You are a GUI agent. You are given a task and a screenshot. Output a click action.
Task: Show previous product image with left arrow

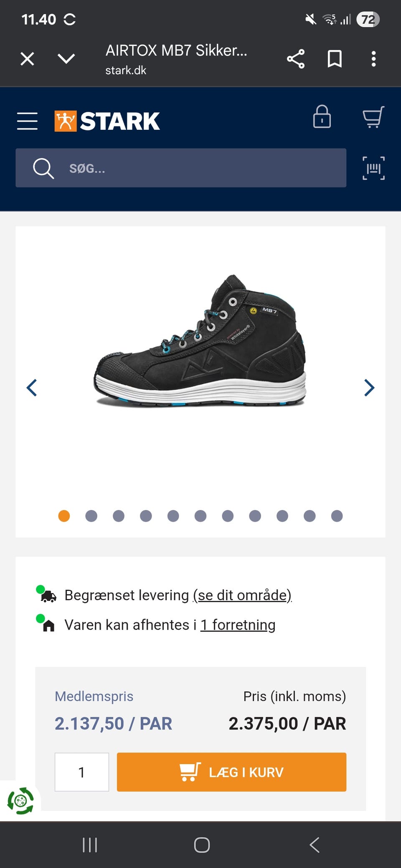(32, 388)
